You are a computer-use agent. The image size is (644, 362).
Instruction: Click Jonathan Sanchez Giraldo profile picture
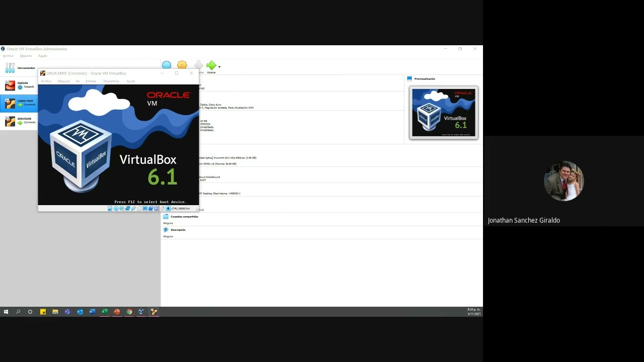[x=563, y=181]
